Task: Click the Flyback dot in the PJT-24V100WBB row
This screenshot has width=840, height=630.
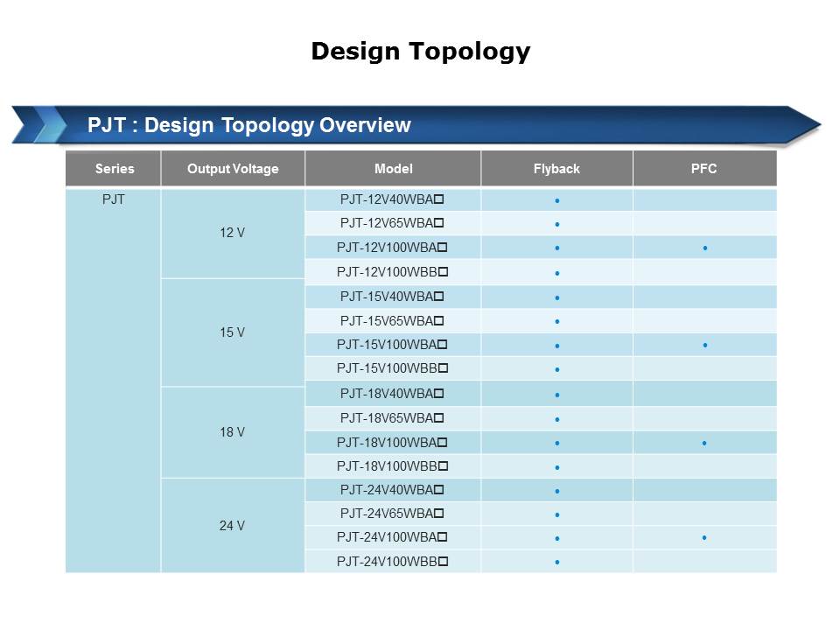Action: pyautogui.click(x=556, y=562)
